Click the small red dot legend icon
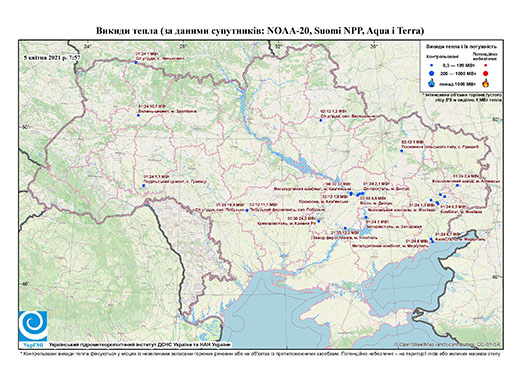520x368 pixels. click(486, 66)
